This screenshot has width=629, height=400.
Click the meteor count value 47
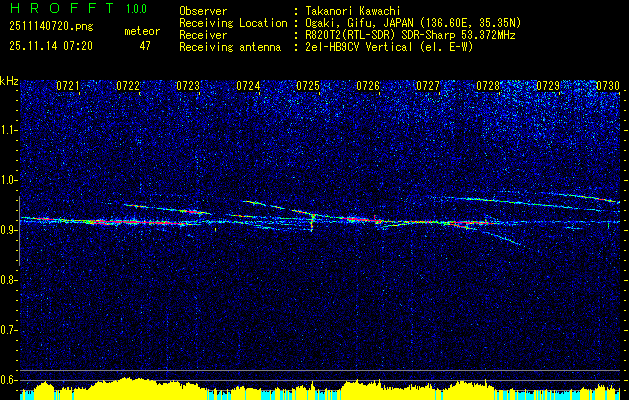(x=145, y=45)
